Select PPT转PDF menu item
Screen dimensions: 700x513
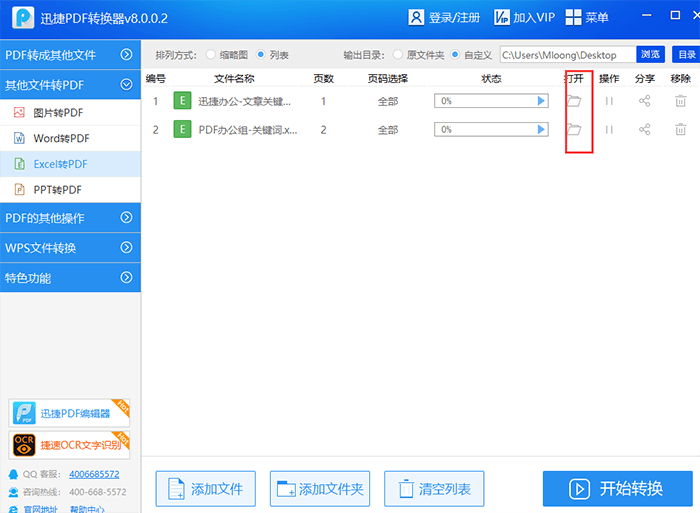[70, 190]
